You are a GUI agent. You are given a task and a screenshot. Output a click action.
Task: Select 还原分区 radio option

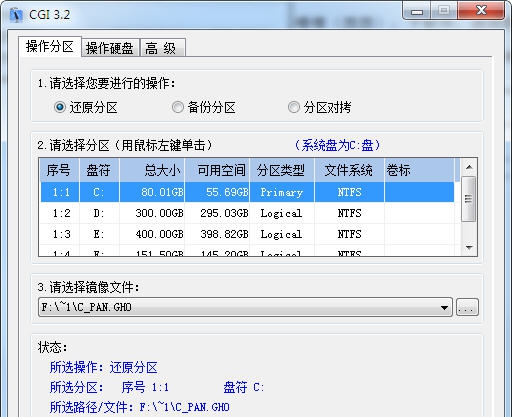85,107
